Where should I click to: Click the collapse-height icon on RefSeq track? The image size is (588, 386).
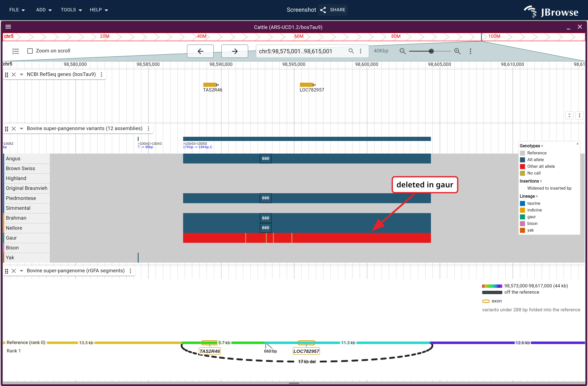point(570,115)
